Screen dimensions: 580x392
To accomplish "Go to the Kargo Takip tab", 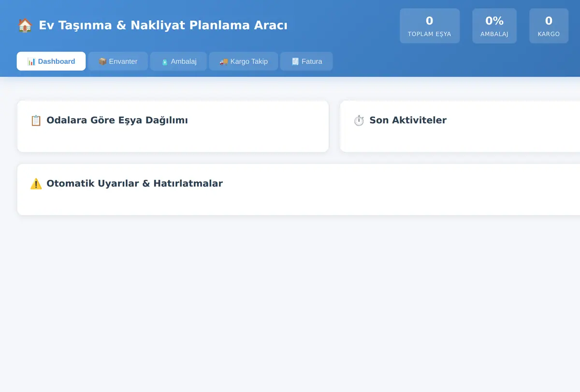I will pyautogui.click(x=244, y=61).
